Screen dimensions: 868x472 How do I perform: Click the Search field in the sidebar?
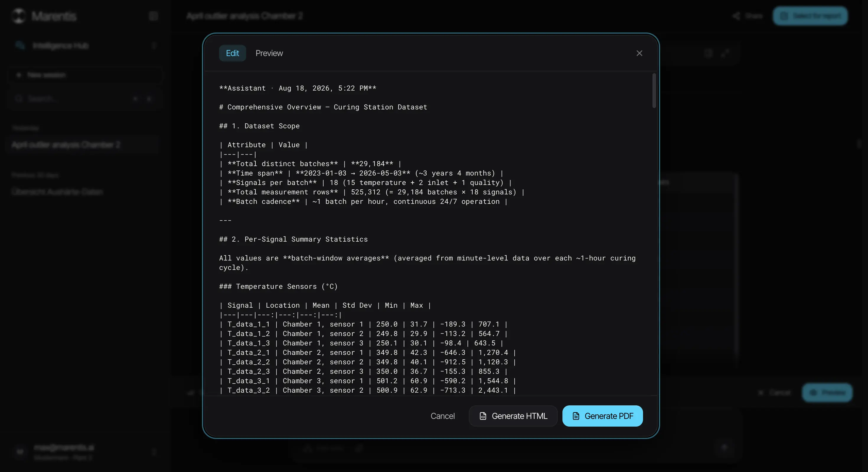pos(85,98)
